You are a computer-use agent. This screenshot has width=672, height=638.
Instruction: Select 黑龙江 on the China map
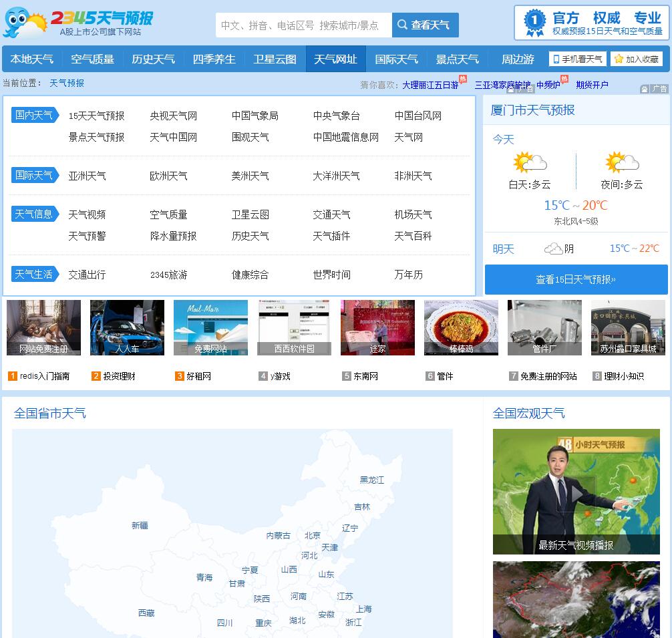click(371, 480)
